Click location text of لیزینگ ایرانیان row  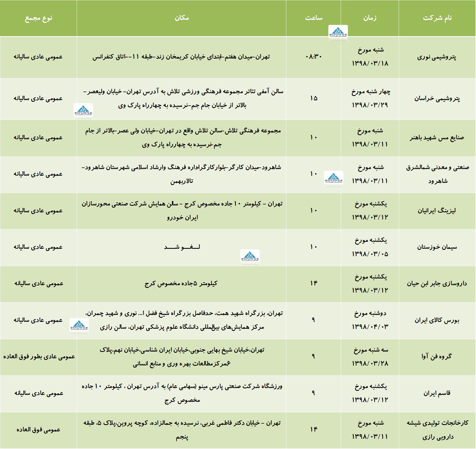click(x=182, y=211)
